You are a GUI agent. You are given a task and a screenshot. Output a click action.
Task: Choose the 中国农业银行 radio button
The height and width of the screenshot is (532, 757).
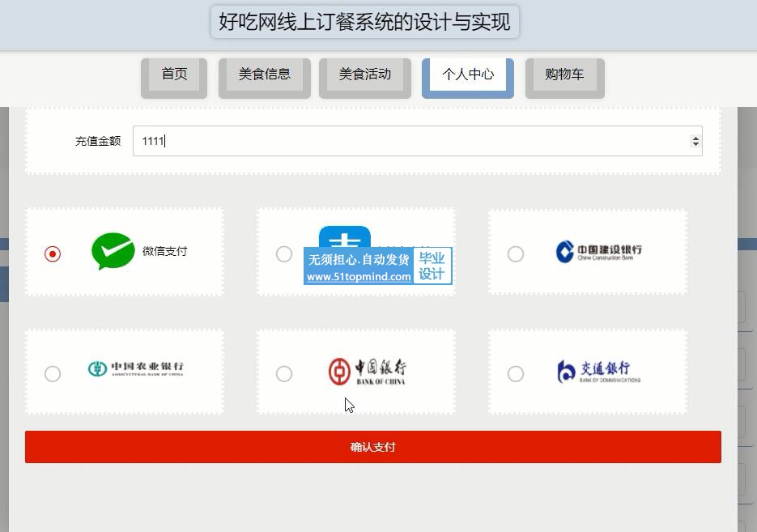tap(53, 373)
